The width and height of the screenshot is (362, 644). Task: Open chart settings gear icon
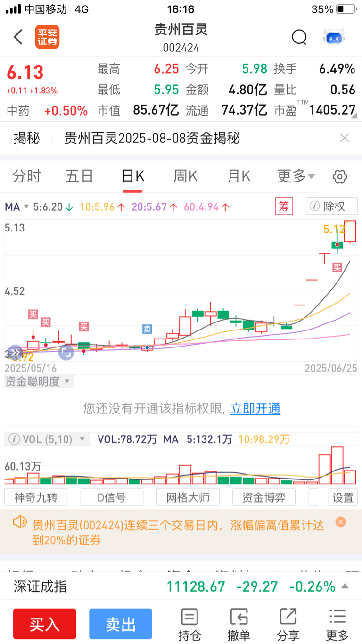click(340, 177)
